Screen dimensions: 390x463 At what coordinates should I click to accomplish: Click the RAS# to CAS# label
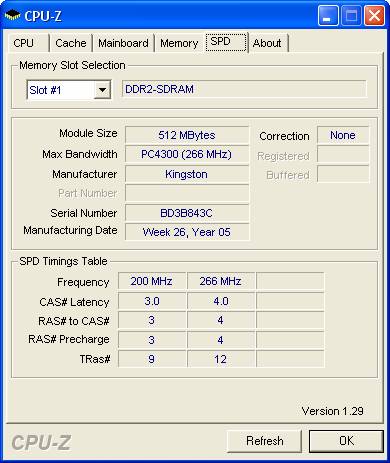click(x=74, y=321)
